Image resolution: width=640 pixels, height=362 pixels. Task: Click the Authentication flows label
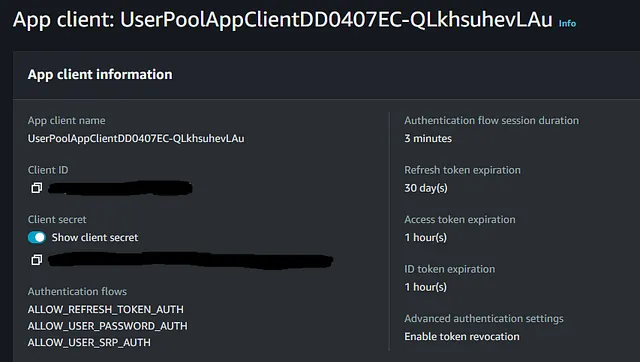(77, 291)
